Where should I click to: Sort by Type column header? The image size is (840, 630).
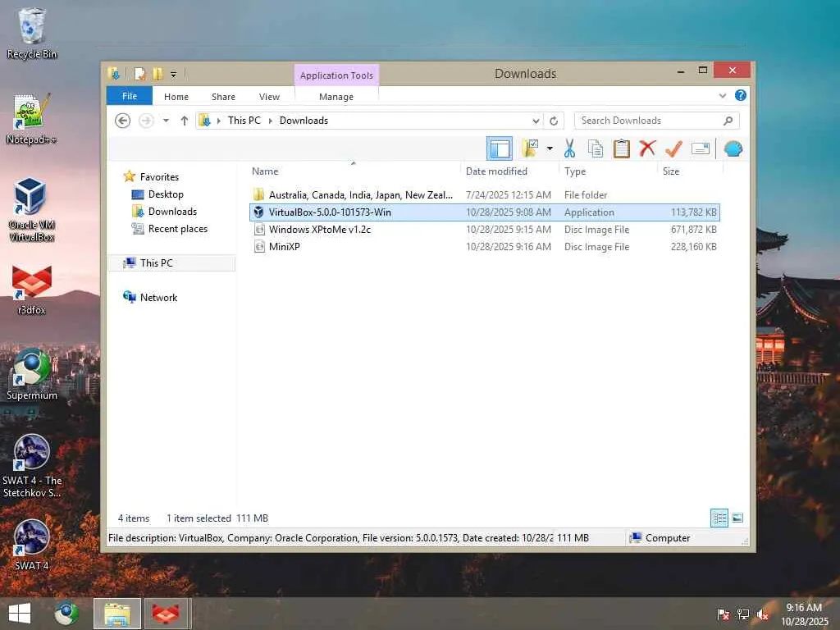click(x=575, y=171)
